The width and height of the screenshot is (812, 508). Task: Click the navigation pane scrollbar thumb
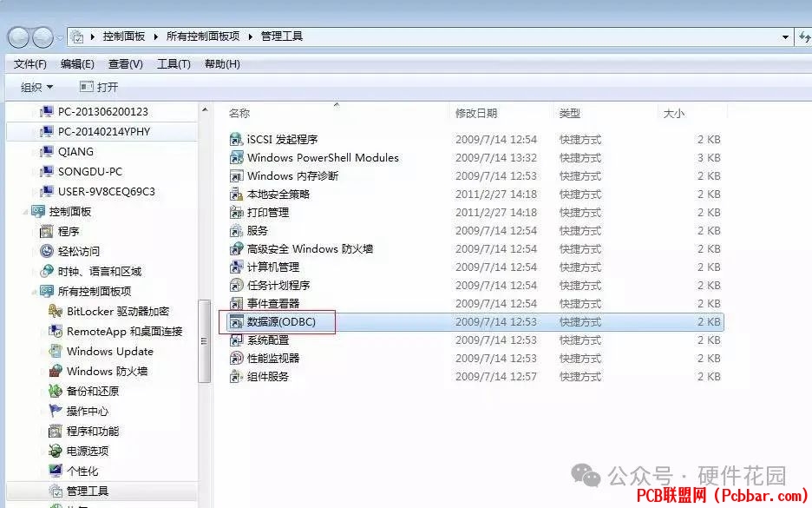point(204,341)
